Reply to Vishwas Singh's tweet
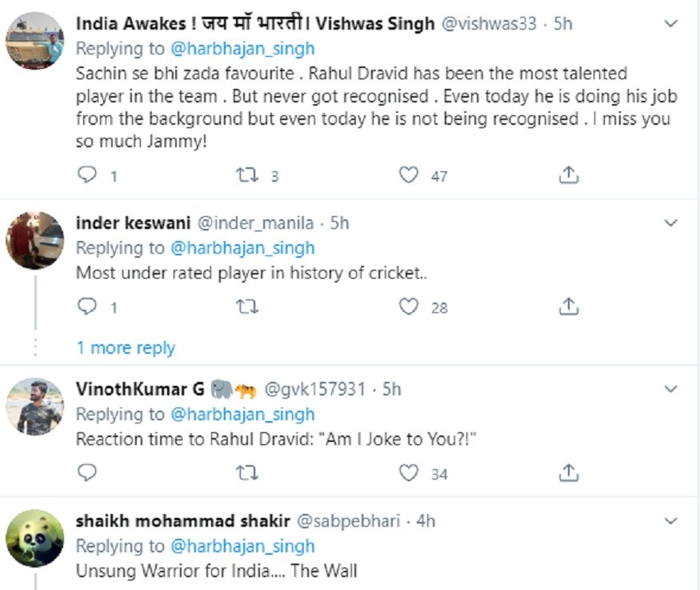This screenshot has width=700, height=590. [87, 175]
